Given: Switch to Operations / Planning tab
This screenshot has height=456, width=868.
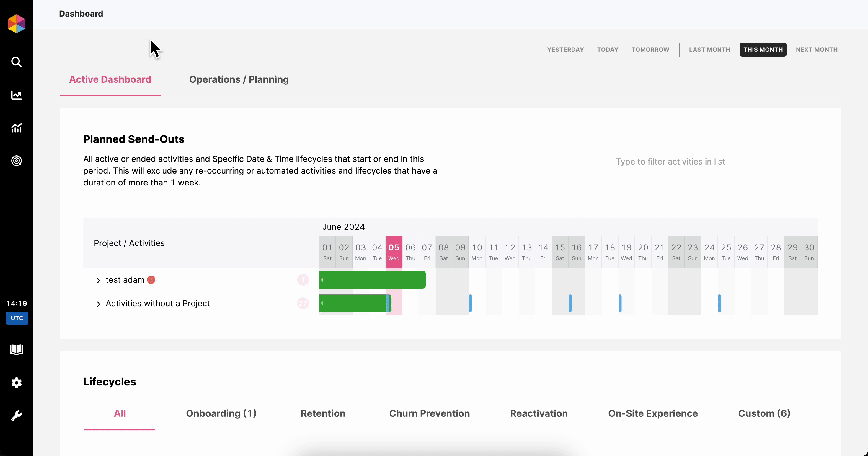Looking at the screenshot, I should (x=239, y=79).
